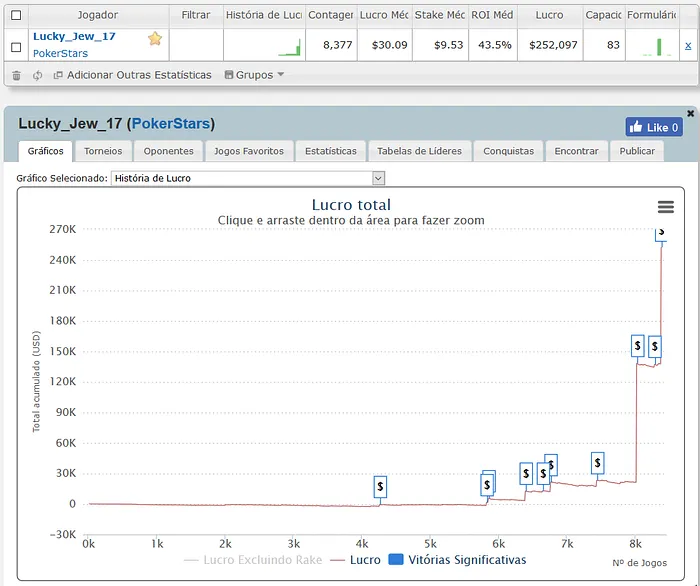This screenshot has height=586, width=700.
Task: Open the Gráfico Selecionado dropdown
Action: (x=248, y=178)
